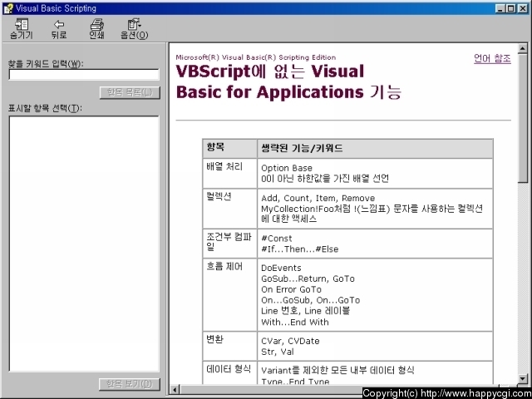
Task: Minimize the Visual Basic Scripting window
Action: click(x=500, y=8)
